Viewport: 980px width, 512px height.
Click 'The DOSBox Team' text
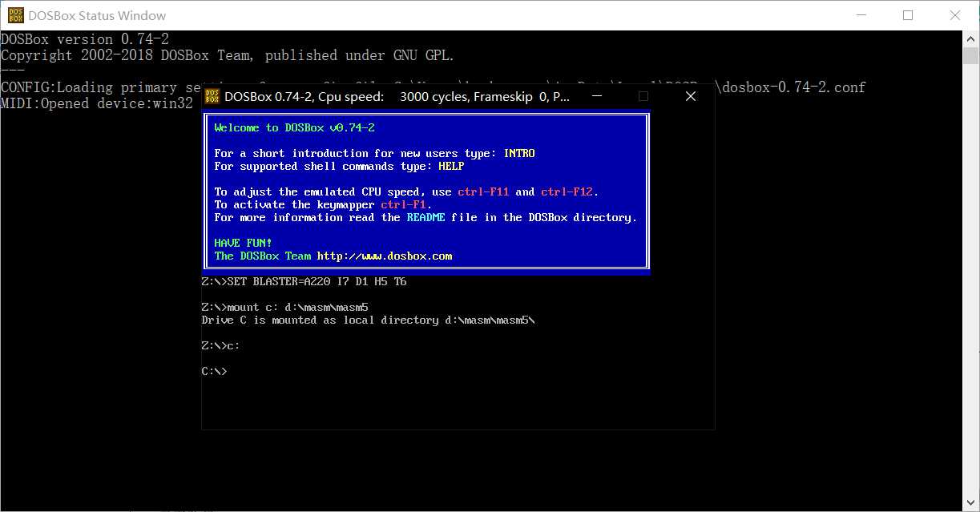pyautogui.click(x=263, y=256)
